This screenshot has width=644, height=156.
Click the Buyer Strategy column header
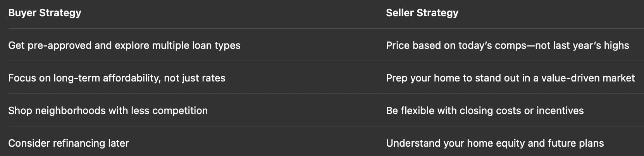(x=45, y=13)
